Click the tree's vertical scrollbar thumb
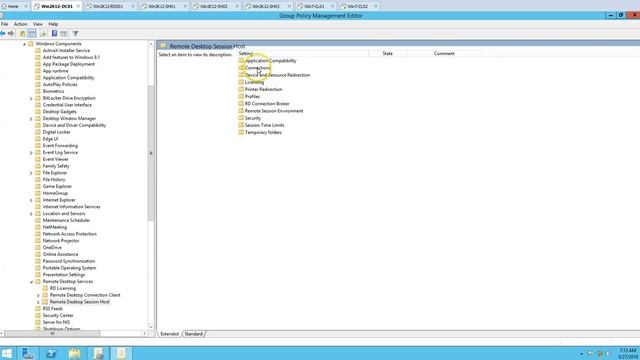This screenshot has width=640, height=360. pyautogui.click(x=151, y=153)
